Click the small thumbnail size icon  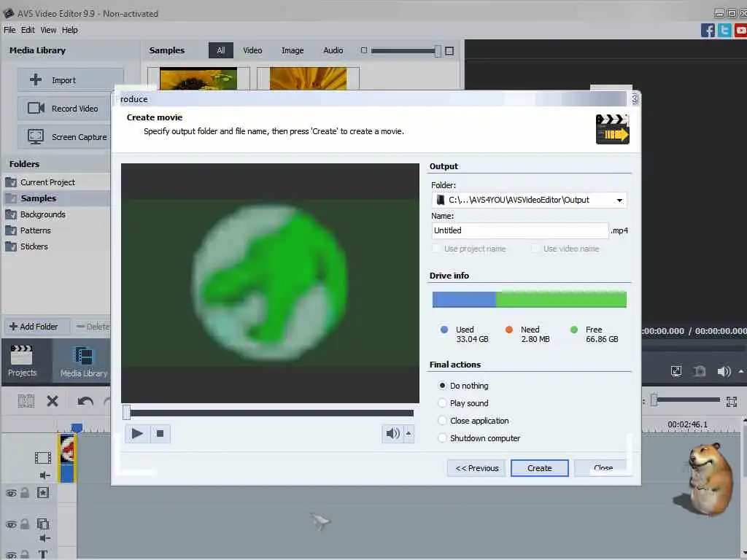(x=364, y=50)
